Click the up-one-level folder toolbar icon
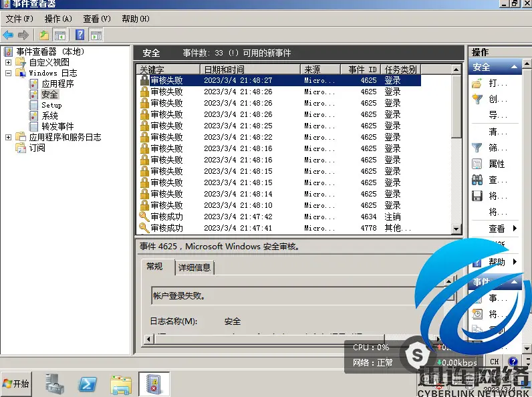 point(44,35)
